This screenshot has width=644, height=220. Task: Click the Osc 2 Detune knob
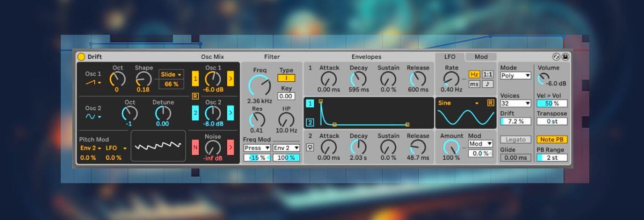[163, 113]
